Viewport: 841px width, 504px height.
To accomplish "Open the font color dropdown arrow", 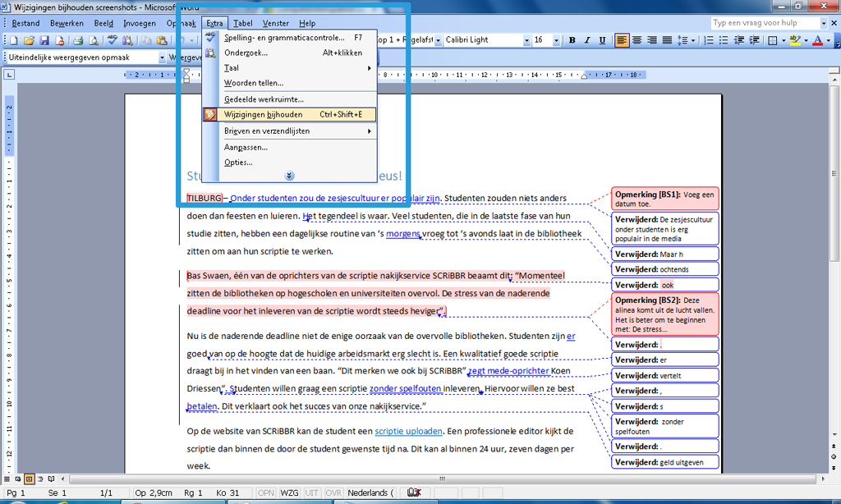I will click(828, 40).
